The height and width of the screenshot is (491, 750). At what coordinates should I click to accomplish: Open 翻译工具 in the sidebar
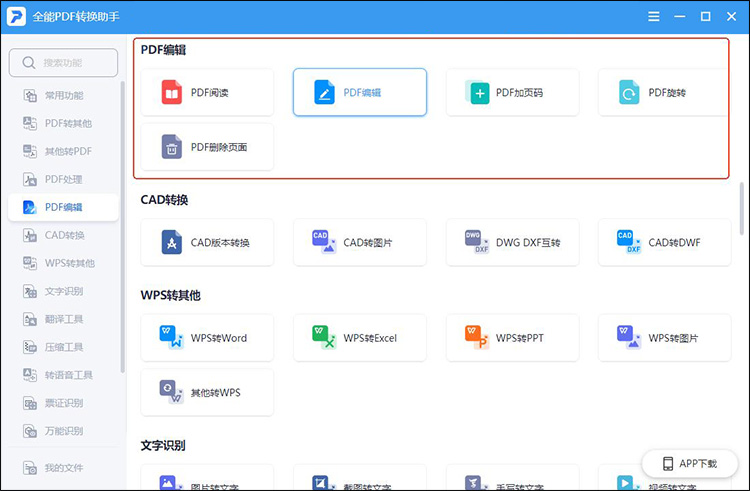click(63, 319)
